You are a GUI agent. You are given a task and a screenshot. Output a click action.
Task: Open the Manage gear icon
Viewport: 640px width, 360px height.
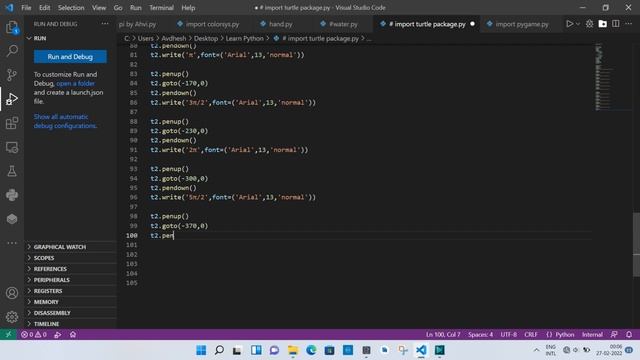tap(12, 317)
